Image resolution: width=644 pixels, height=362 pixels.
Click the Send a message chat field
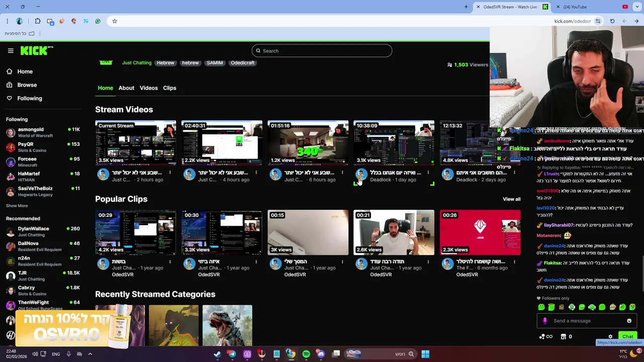coord(586,321)
